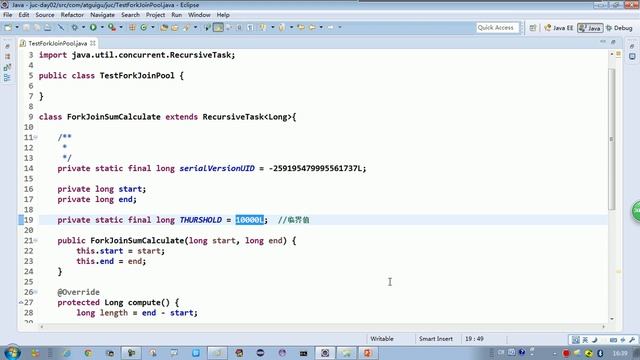Toggle Show Whitespace Characters icon
This screenshot has width=640, height=360.
250,27
